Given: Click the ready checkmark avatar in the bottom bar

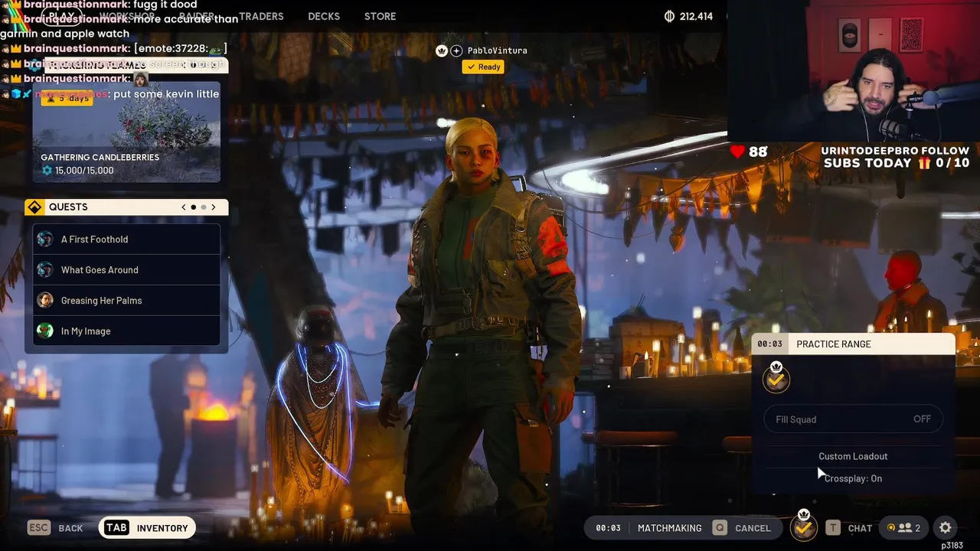Looking at the screenshot, I should 803,527.
